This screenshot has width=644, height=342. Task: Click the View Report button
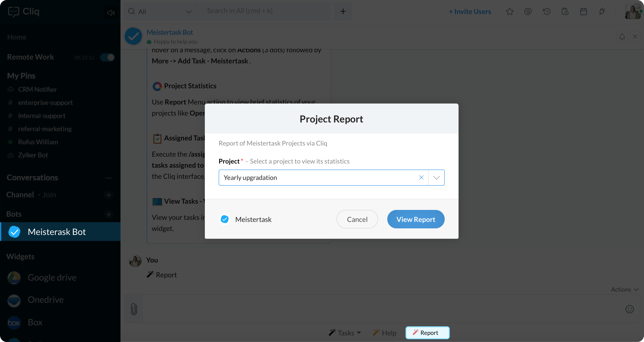pos(416,219)
